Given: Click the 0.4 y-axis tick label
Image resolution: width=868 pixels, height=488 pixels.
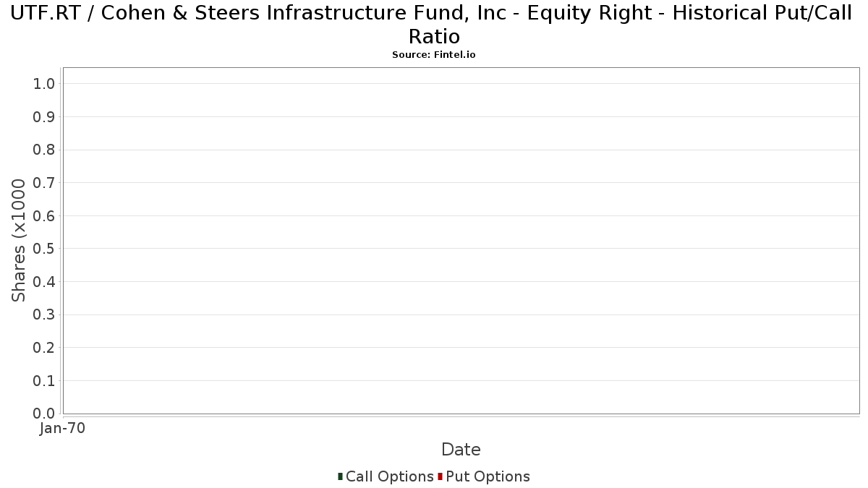Looking at the screenshot, I should [x=44, y=282].
